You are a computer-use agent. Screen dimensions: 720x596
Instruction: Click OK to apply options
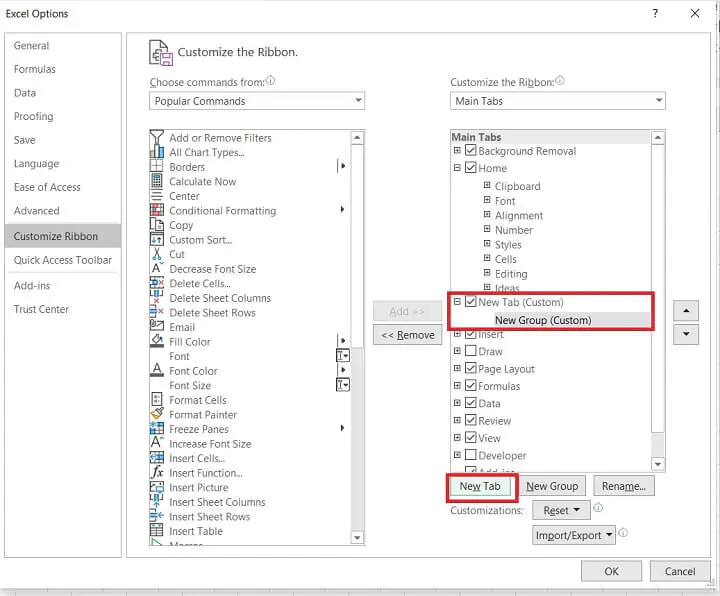[x=611, y=571]
